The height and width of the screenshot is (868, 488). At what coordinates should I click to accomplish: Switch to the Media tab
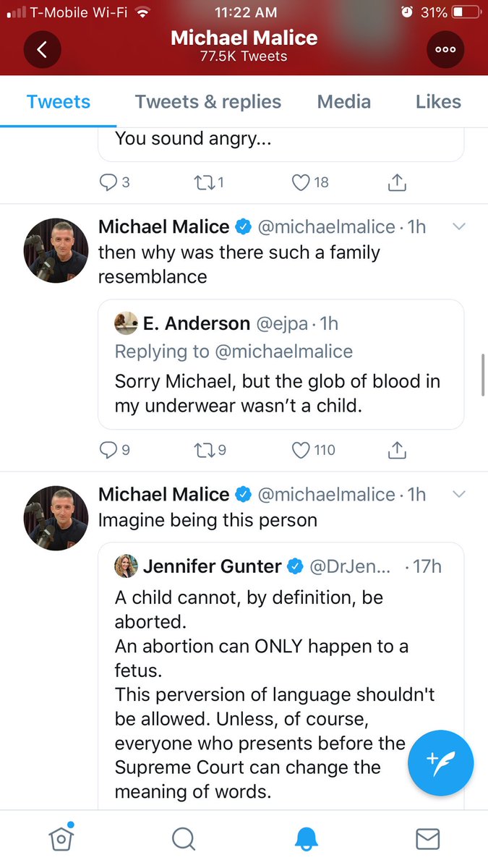(344, 102)
